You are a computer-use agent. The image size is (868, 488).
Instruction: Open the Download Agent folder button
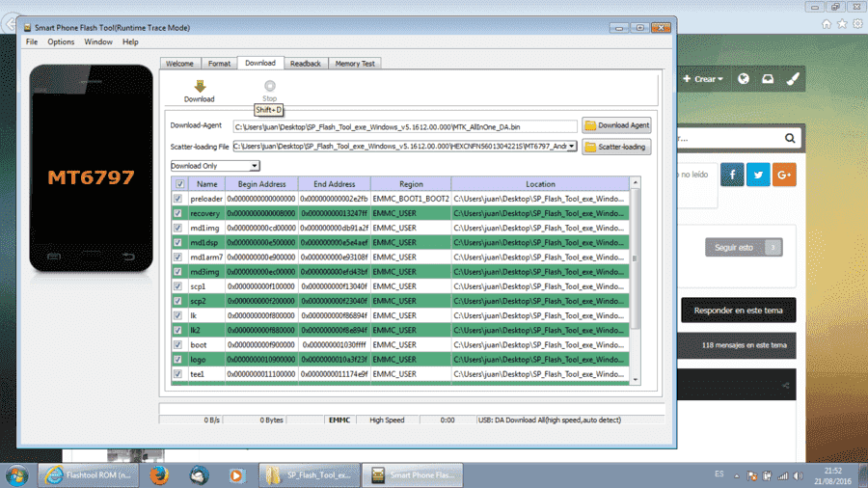point(616,125)
